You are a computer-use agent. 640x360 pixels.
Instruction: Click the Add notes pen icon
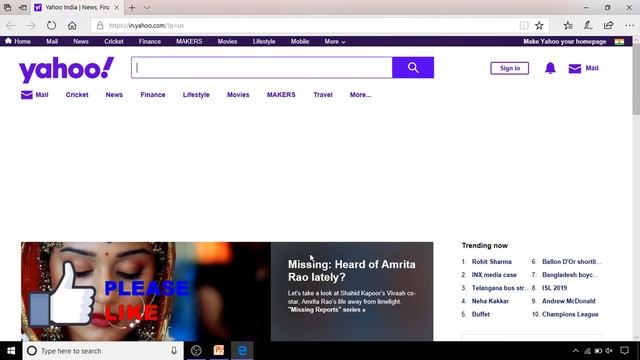588,25
